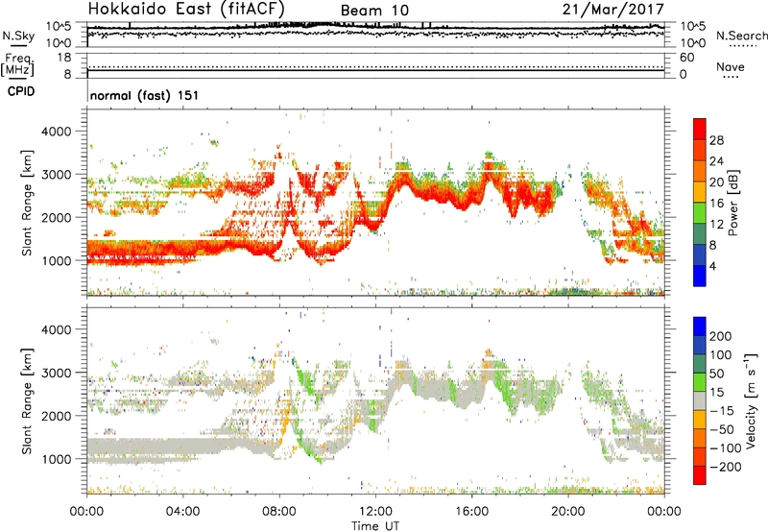Pick the gray segment of the velocity colorbar
Image resolution: width=768 pixels, height=532 pixels.
(700, 401)
